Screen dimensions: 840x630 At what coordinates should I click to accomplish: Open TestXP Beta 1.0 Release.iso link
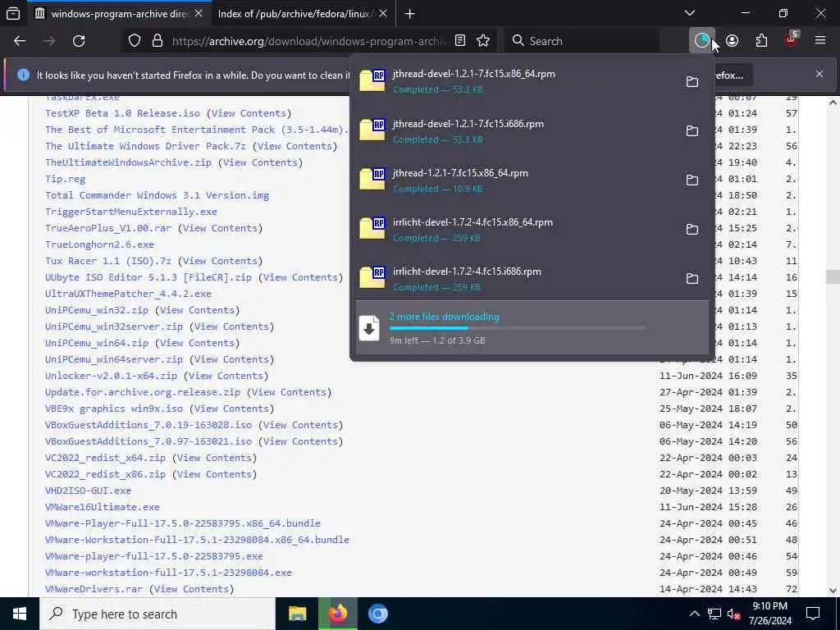click(x=123, y=113)
